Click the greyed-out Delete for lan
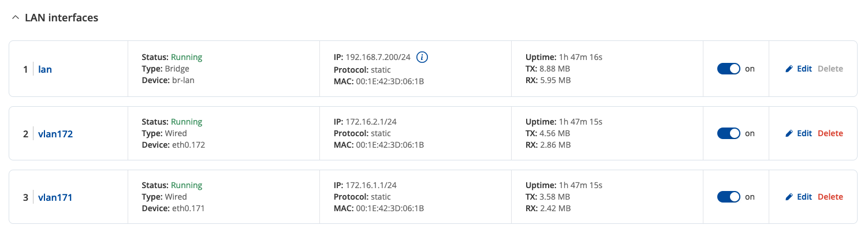 830,69
